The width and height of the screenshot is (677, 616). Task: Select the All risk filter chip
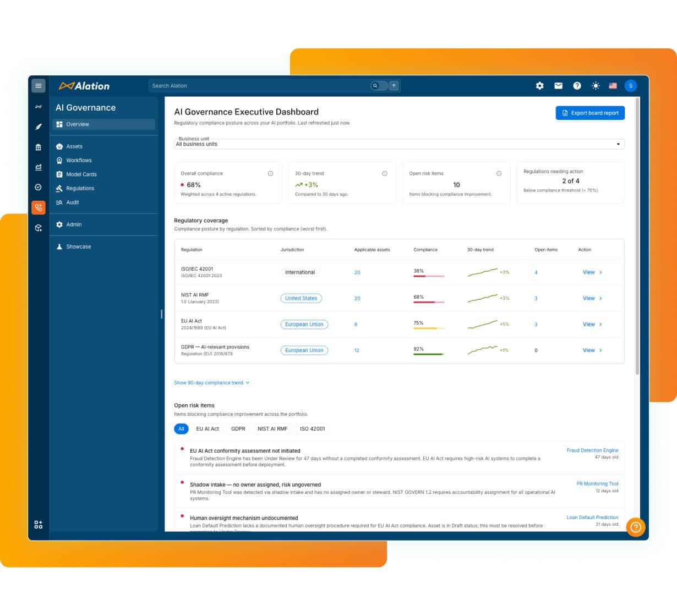(181, 429)
